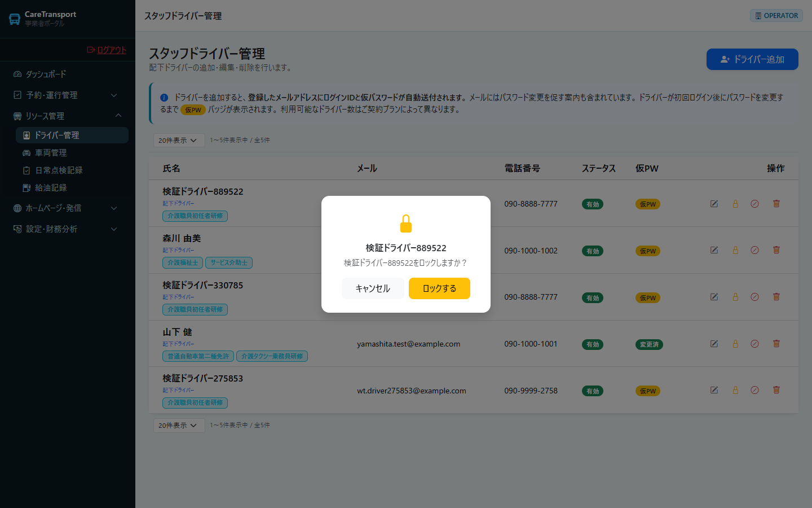812x508 pixels.
Task: Click the 仮PW column header
Action: point(647,168)
